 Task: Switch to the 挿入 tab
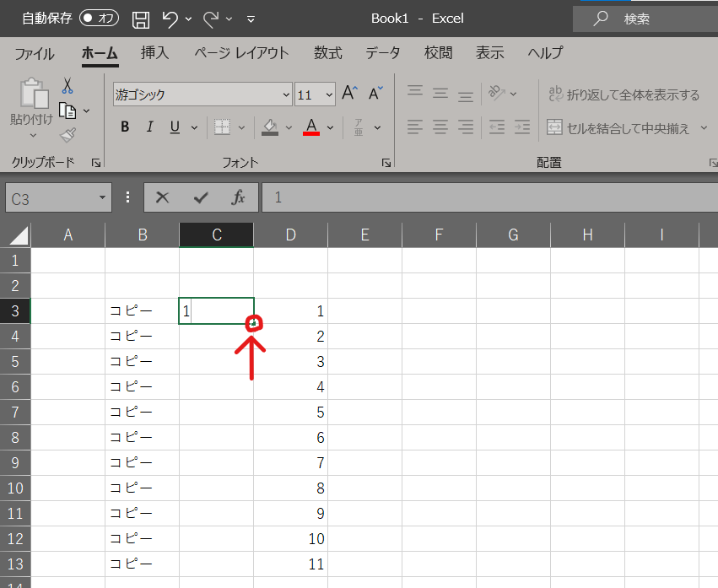[154, 52]
